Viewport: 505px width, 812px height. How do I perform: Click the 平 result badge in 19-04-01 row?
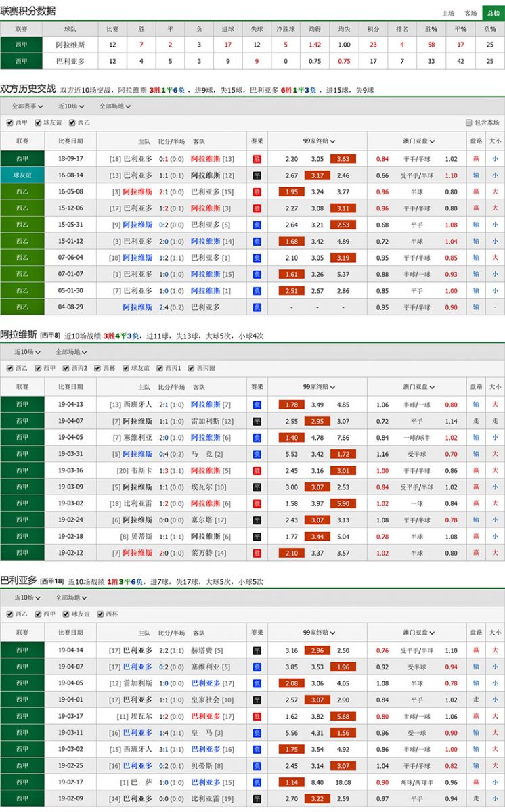coord(257,700)
